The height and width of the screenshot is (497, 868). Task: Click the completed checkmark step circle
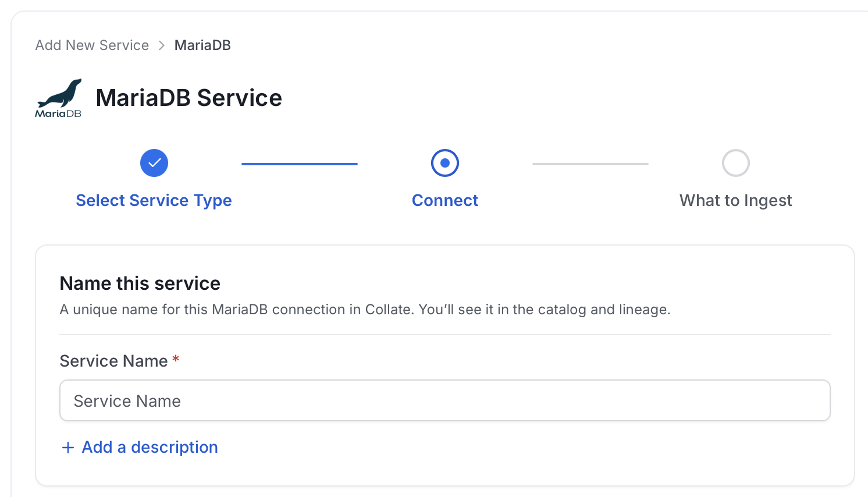pos(154,163)
